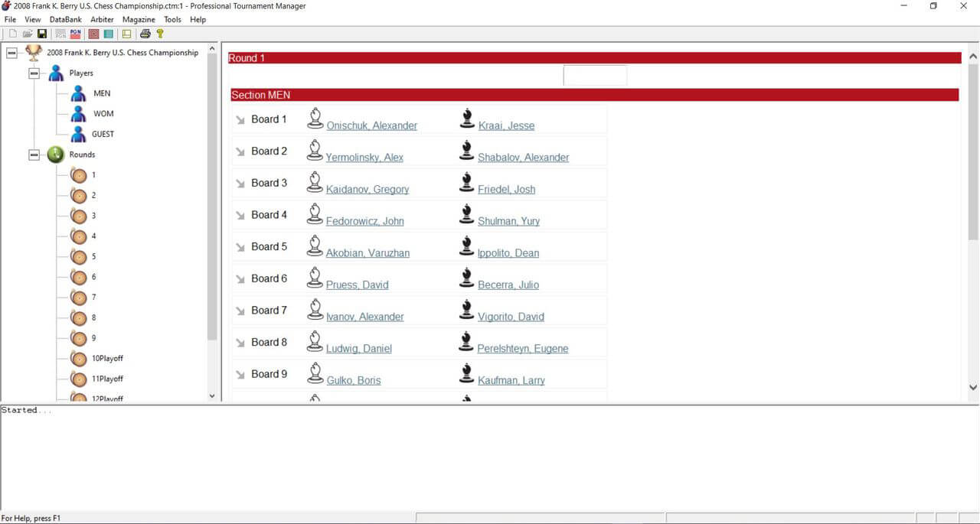Click the Section MEN header

594,95
